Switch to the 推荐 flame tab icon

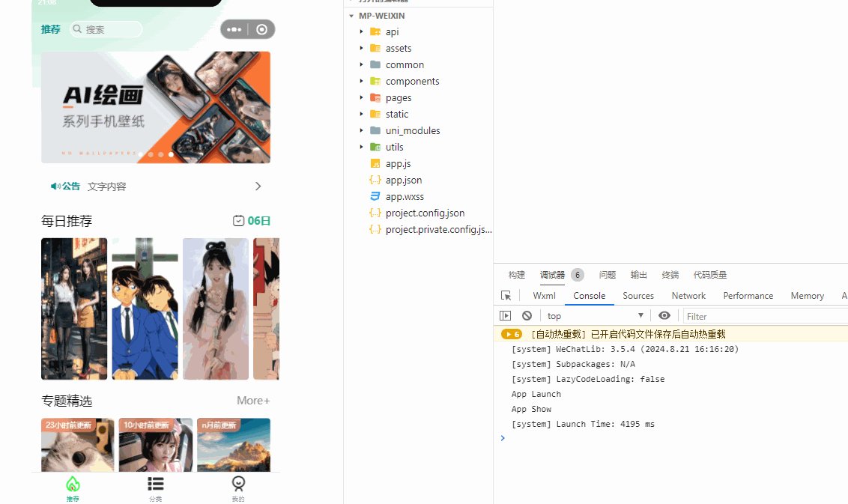73,484
